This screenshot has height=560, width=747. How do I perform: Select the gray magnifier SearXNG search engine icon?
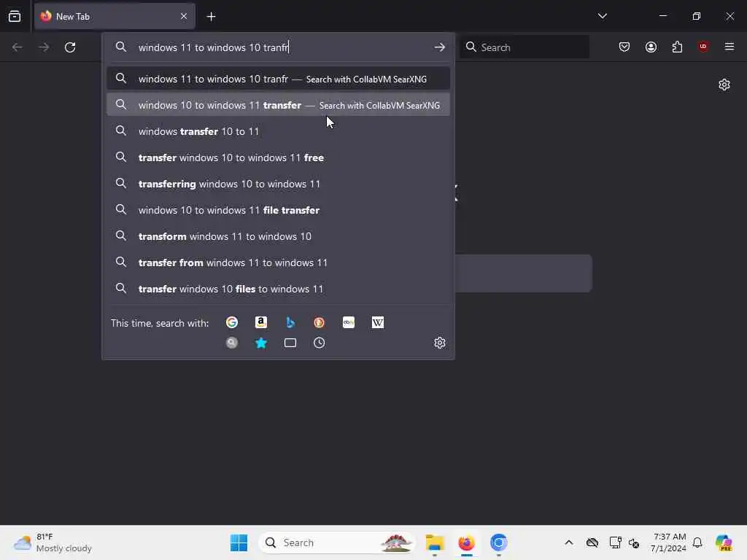tap(232, 343)
